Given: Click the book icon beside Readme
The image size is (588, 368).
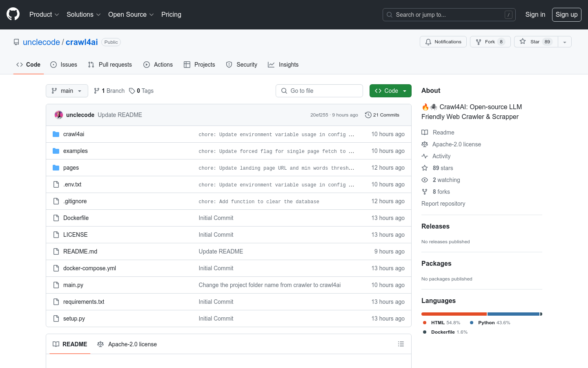Looking at the screenshot, I should pyautogui.click(x=425, y=132).
